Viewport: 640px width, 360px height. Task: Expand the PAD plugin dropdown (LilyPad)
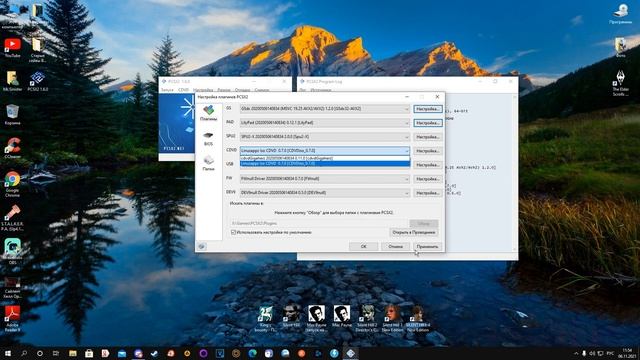(324, 123)
